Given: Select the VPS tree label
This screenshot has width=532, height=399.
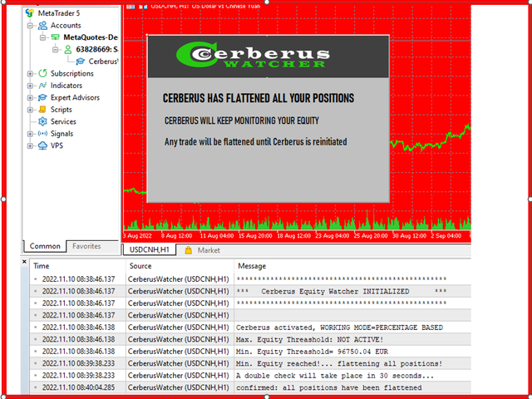Looking at the screenshot, I should click(x=57, y=145).
